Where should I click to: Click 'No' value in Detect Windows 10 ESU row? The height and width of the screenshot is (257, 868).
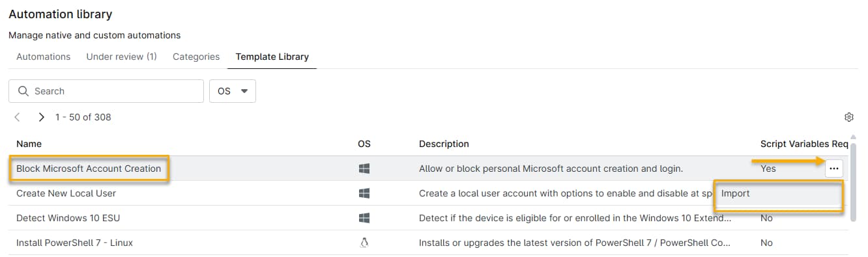tap(766, 218)
